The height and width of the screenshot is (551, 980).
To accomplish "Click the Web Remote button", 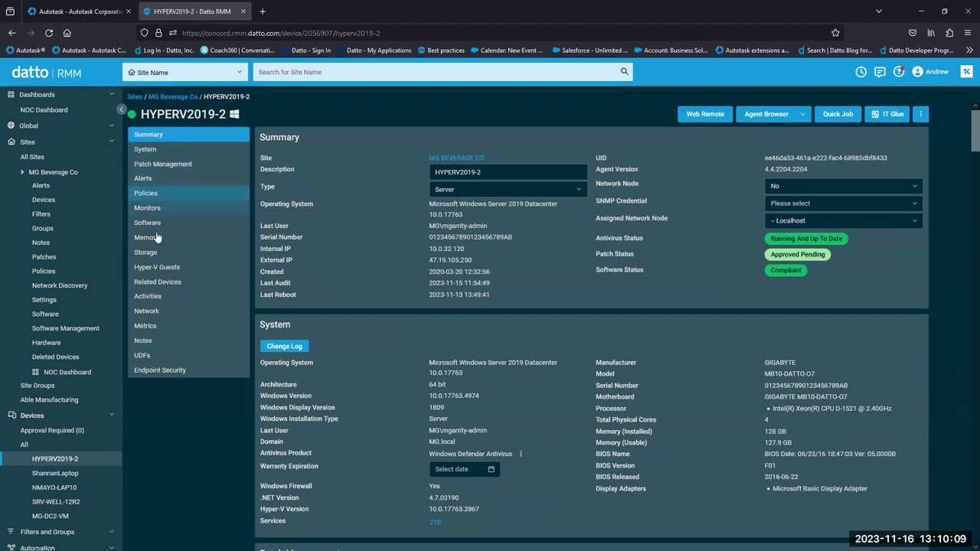I will pyautogui.click(x=705, y=114).
